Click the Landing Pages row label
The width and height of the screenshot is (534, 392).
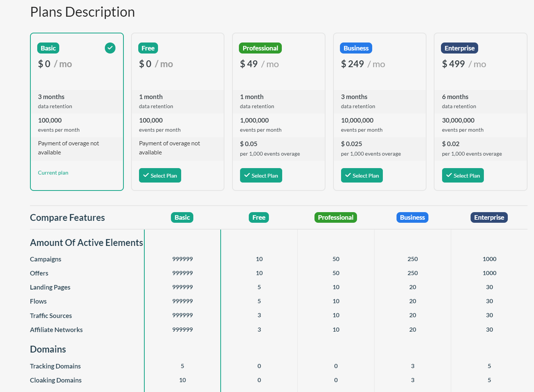coord(50,287)
